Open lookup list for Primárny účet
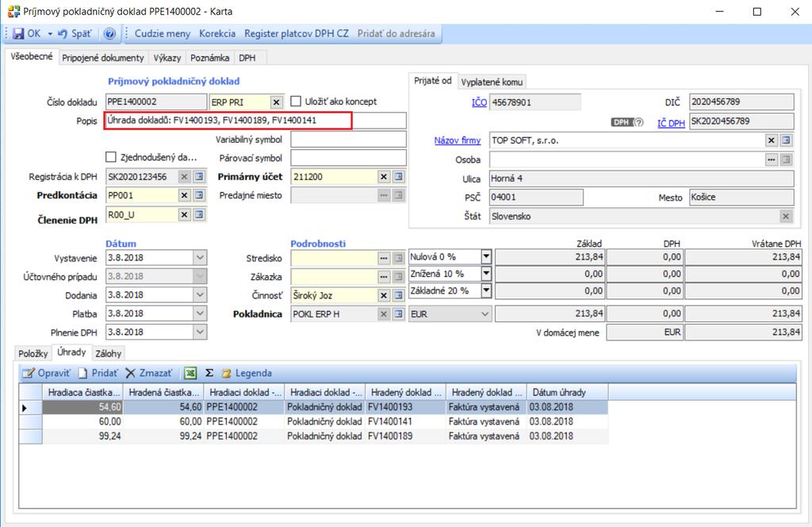The height and width of the screenshot is (527, 812). 398,177
